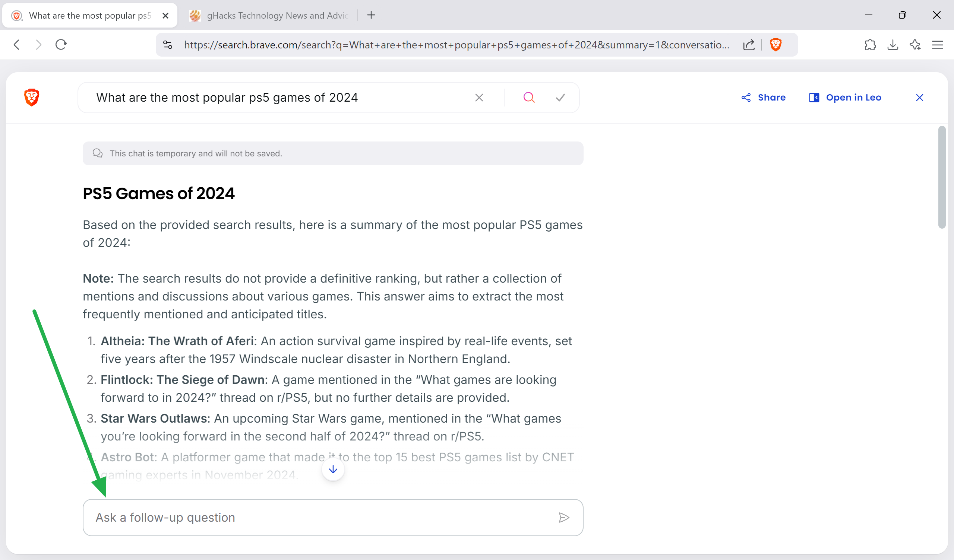
Task: Click the send message arrow icon
Action: pyautogui.click(x=565, y=517)
